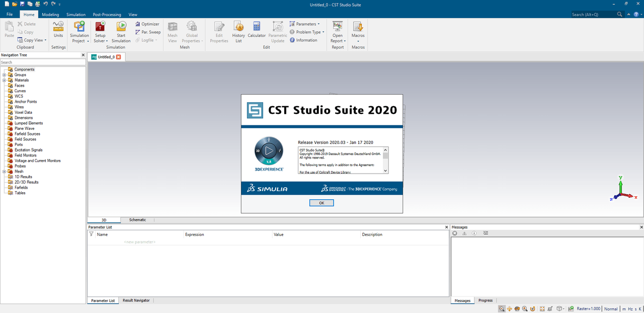
Task: Select Lumped Elements in the tree
Action: click(29, 123)
